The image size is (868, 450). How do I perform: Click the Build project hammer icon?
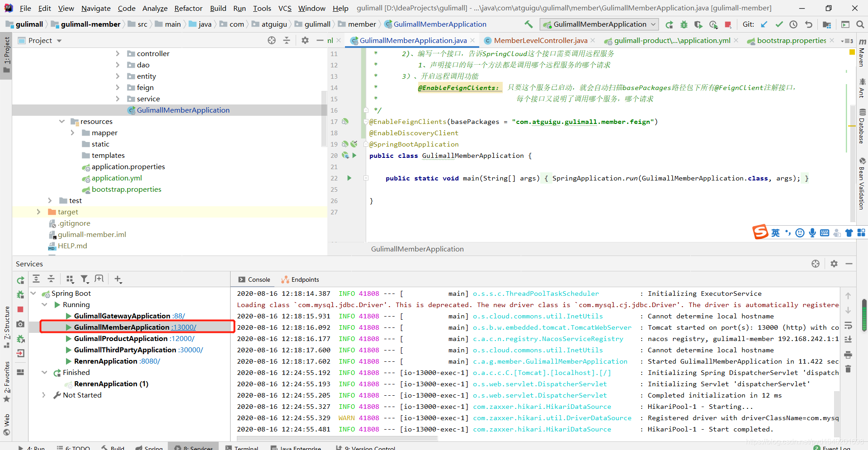coord(528,24)
